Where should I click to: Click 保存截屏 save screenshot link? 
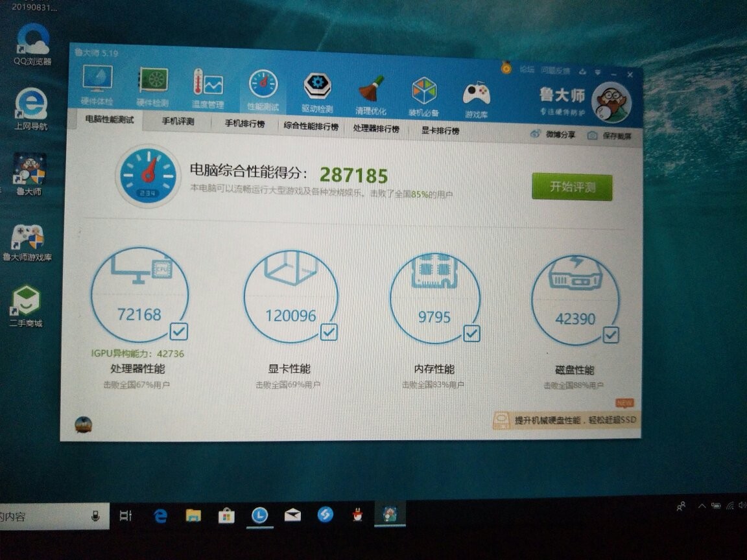(x=610, y=135)
